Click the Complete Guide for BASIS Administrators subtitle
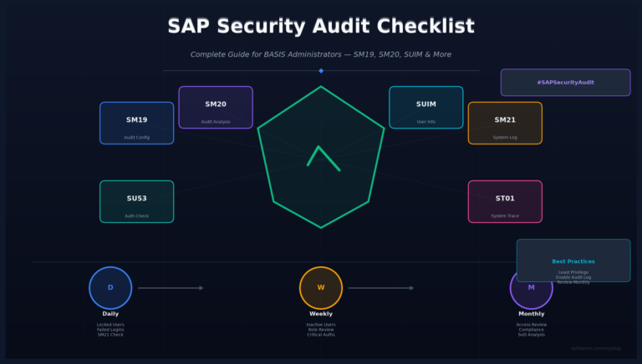 (321, 54)
